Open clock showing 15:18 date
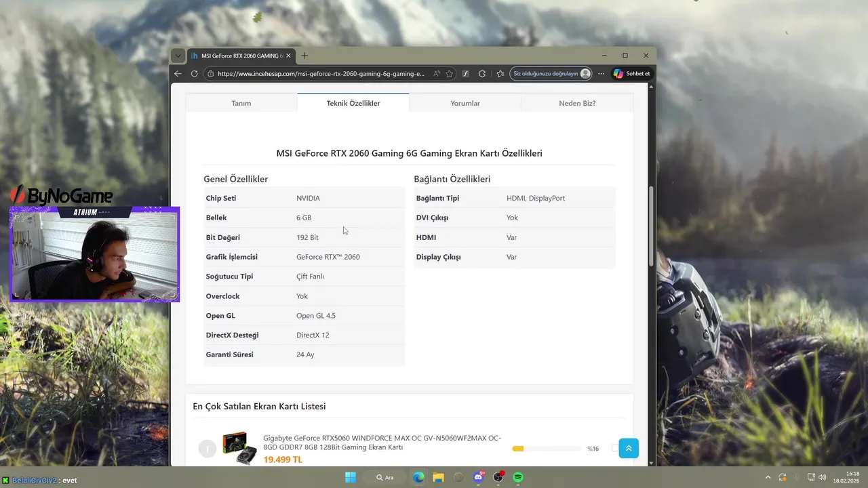 pyautogui.click(x=847, y=477)
